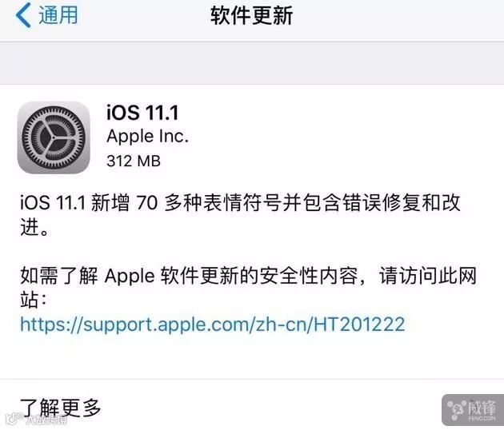Click the word 站: before the link
Screen dimensions: 504x430
33,300
